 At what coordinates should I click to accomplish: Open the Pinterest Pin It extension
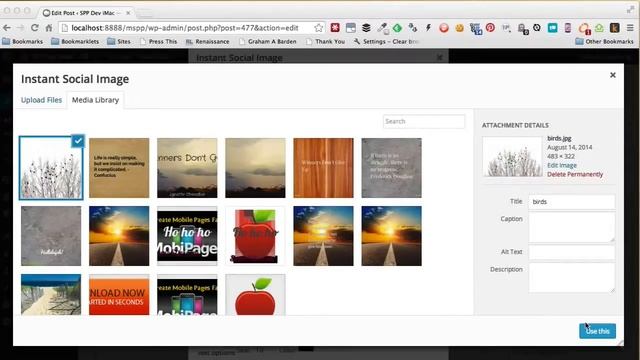coord(491,28)
